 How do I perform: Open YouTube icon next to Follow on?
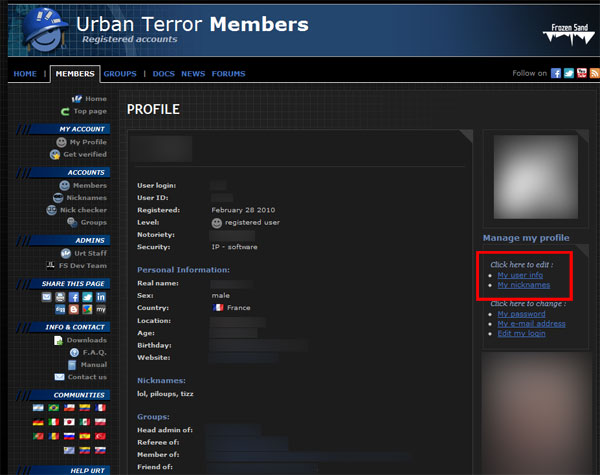[582, 73]
